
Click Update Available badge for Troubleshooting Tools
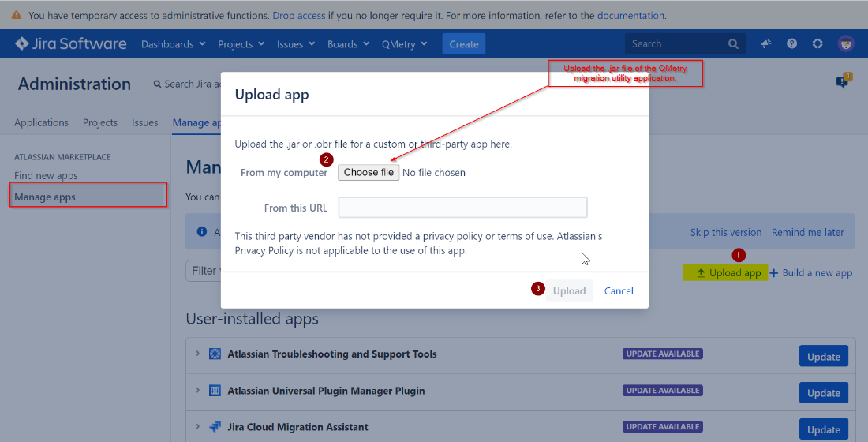click(663, 354)
